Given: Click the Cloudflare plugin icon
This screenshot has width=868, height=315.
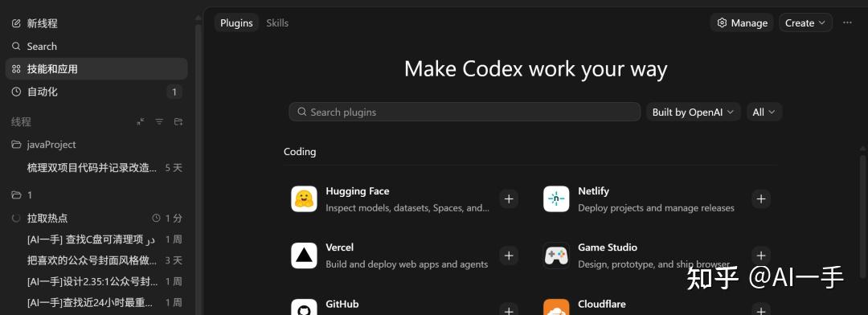Looking at the screenshot, I should point(556,307).
